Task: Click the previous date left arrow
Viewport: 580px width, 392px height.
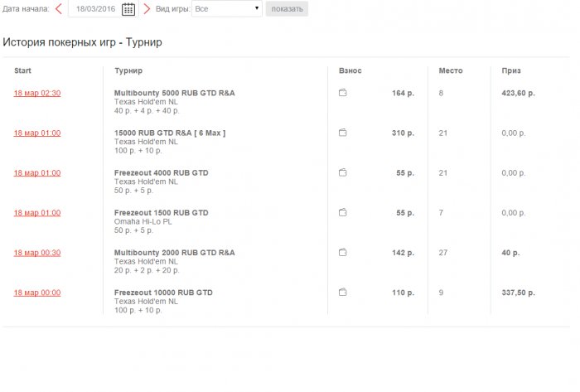Action: [x=59, y=9]
